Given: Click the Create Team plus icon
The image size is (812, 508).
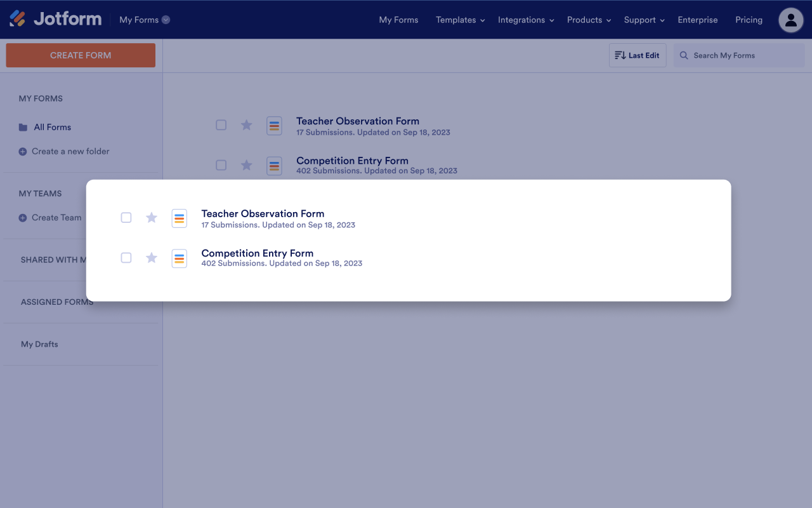Looking at the screenshot, I should coord(24,217).
